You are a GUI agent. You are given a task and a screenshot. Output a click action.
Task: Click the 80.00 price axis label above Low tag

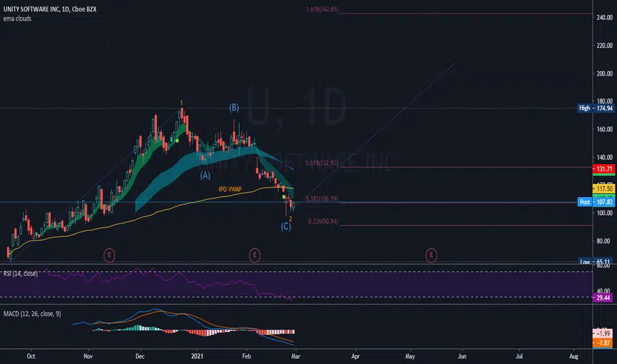click(604, 241)
